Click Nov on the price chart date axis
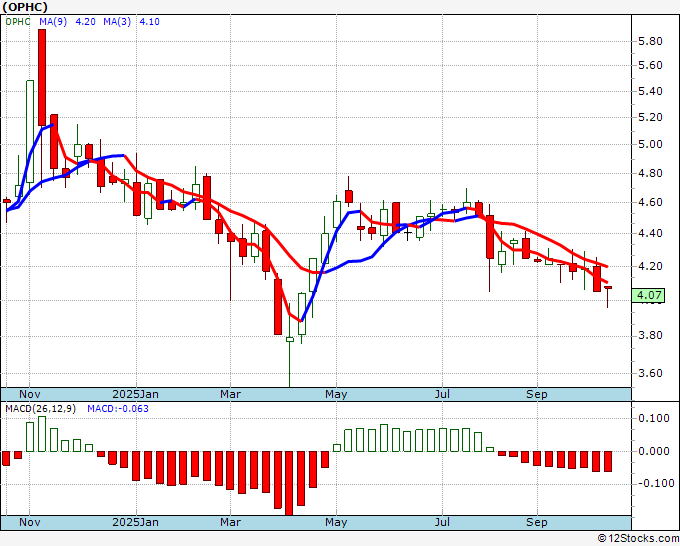Image resolution: width=680 pixels, height=546 pixels. (29, 394)
